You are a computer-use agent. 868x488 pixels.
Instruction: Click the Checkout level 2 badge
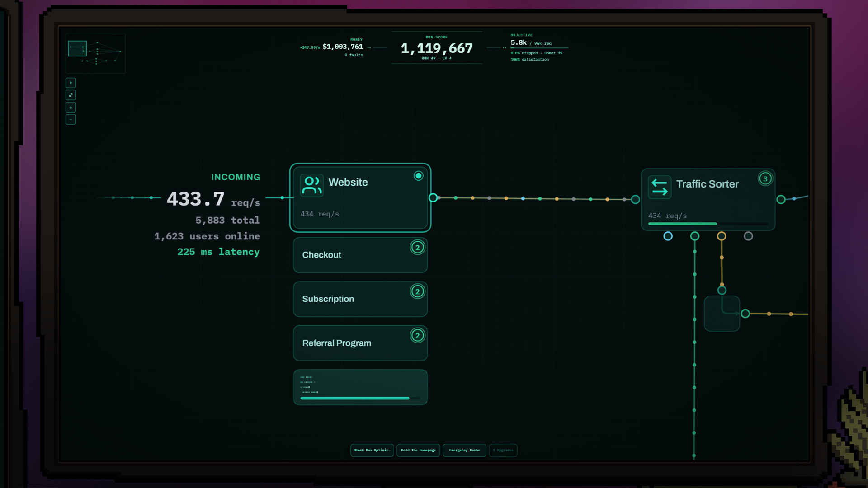tap(418, 247)
